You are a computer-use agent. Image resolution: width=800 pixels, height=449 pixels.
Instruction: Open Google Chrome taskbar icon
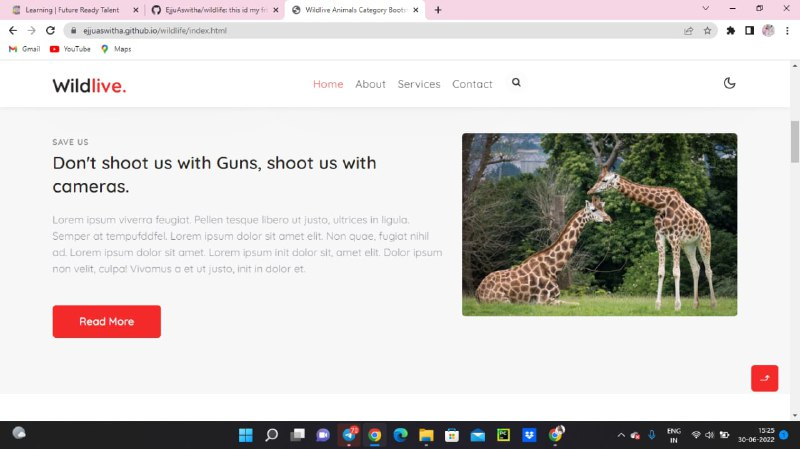[x=374, y=435]
